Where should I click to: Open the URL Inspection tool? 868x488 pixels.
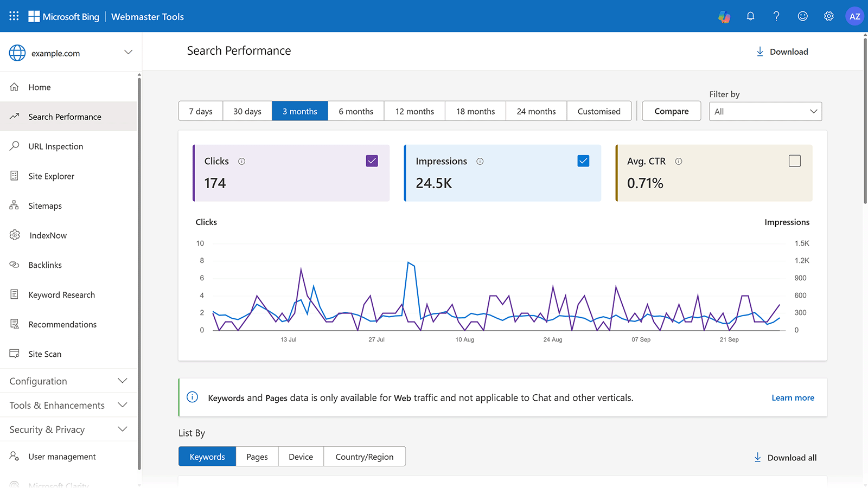[55, 146]
